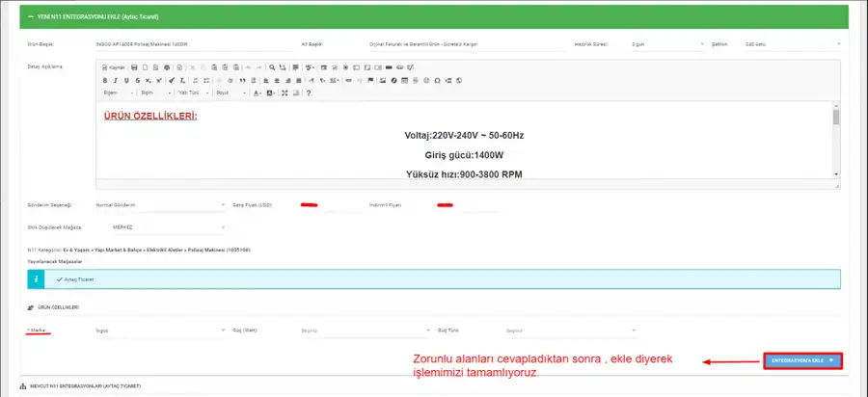868x397 pixels.
Task: Insert a numbered list
Action: (196, 81)
